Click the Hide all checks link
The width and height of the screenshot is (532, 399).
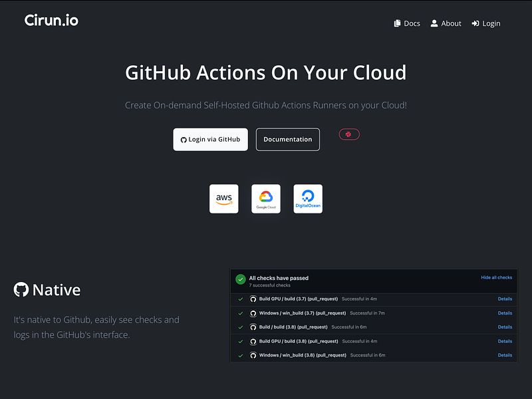click(496, 277)
